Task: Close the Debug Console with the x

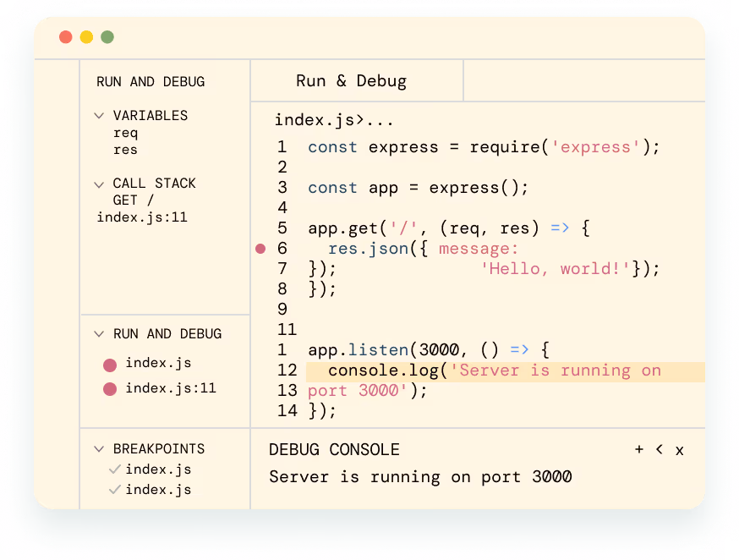Action: [679, 451]
